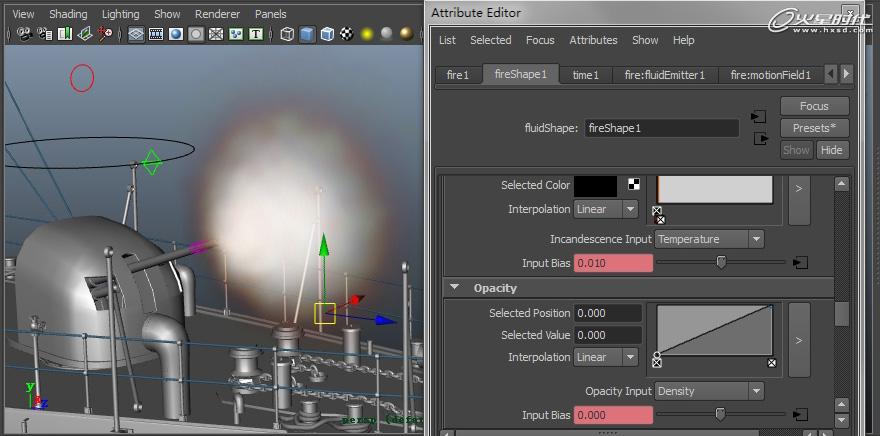This screenshot has width=880, height=436.
Task: Click the Hide button
Action: pos(832,150)
